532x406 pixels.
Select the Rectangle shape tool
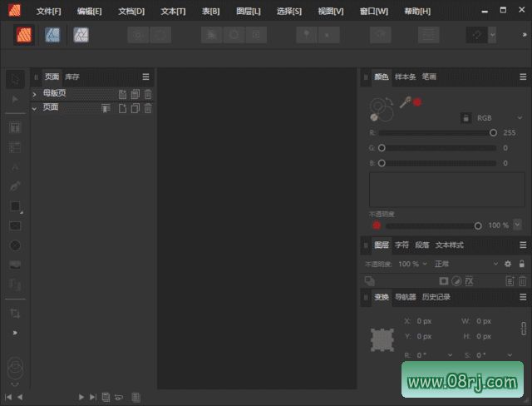click(15, 206)
